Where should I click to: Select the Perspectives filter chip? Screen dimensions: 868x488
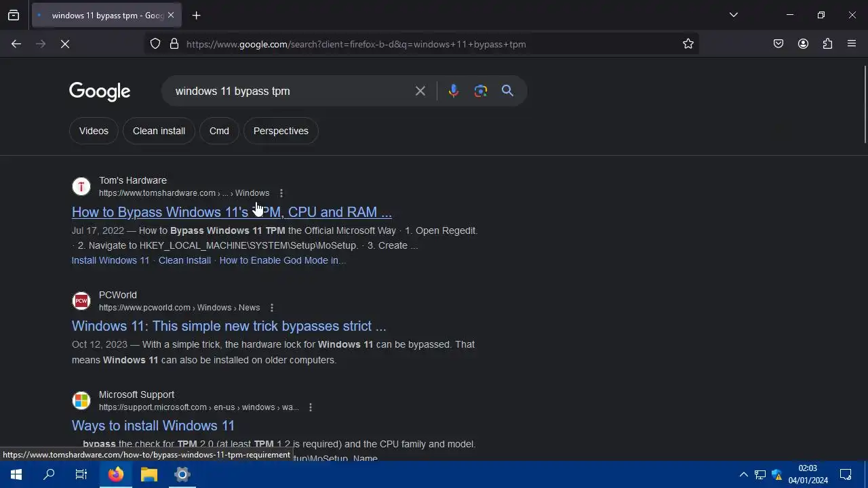coord(281,131)
